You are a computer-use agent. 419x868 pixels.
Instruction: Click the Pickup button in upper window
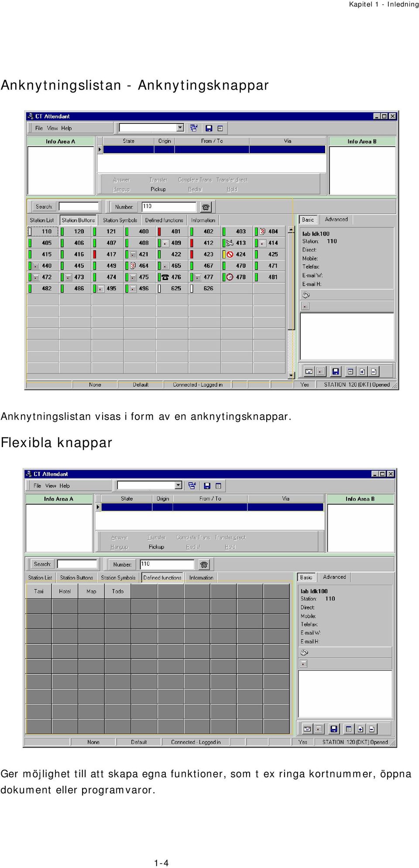coord(158,189)
